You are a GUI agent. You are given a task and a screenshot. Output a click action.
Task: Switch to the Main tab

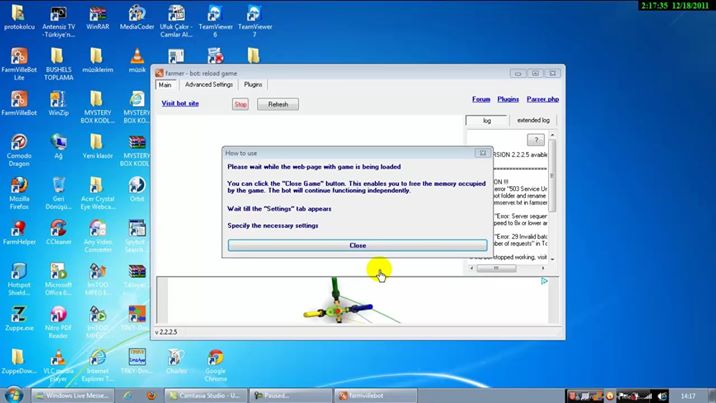(165, 85)
